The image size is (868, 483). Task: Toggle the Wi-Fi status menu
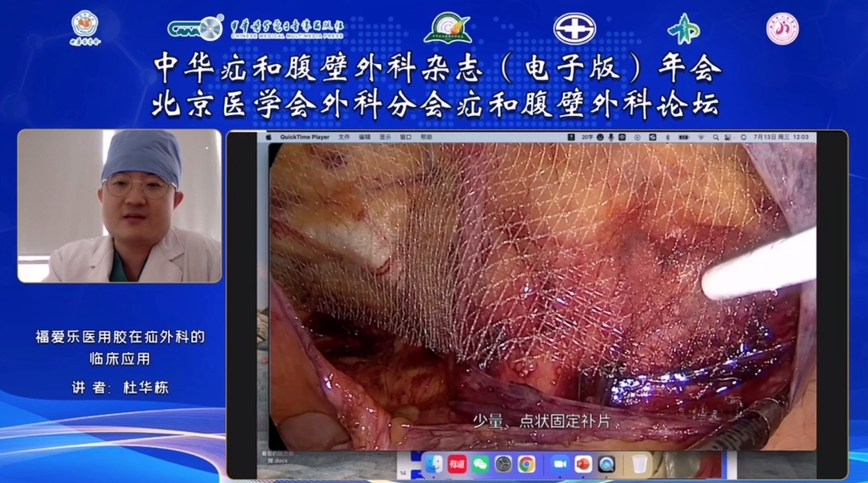pos(701,137)
